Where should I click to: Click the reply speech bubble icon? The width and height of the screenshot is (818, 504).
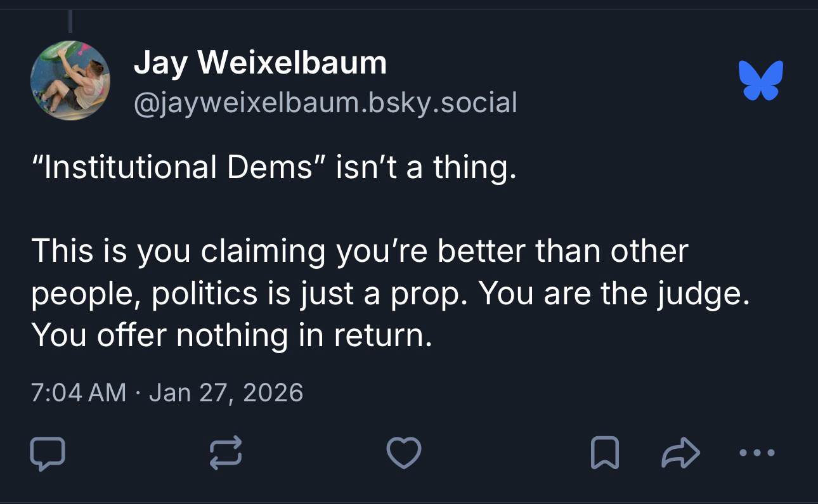48,453
